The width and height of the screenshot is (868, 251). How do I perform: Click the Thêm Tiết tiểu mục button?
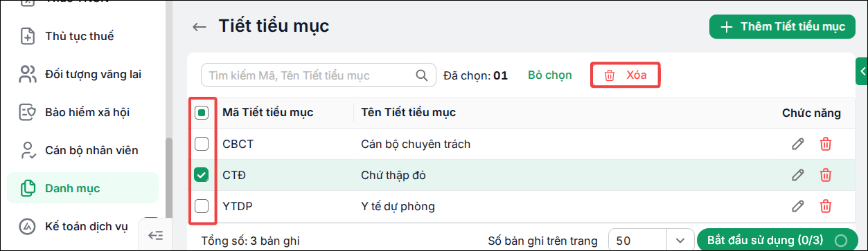point(783,27)
